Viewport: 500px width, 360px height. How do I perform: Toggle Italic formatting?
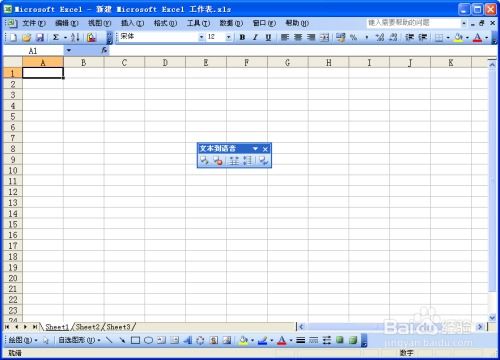click(x=255, y=37)
